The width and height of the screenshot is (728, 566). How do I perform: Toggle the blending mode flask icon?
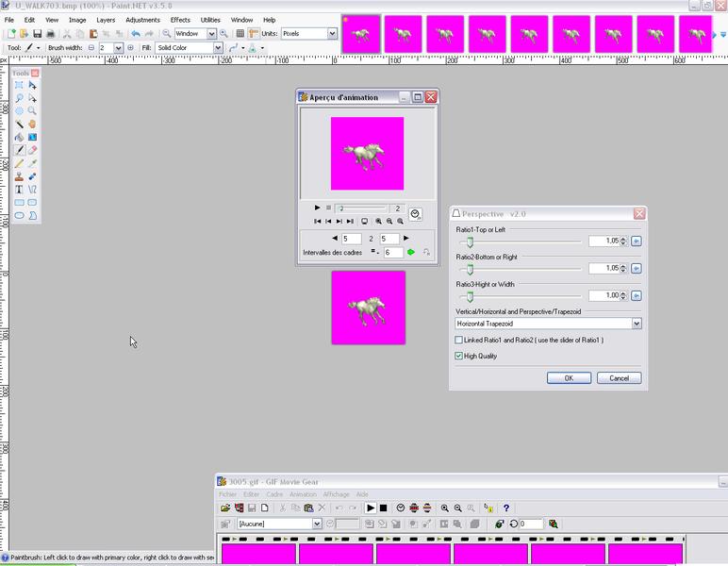point(256,47)
